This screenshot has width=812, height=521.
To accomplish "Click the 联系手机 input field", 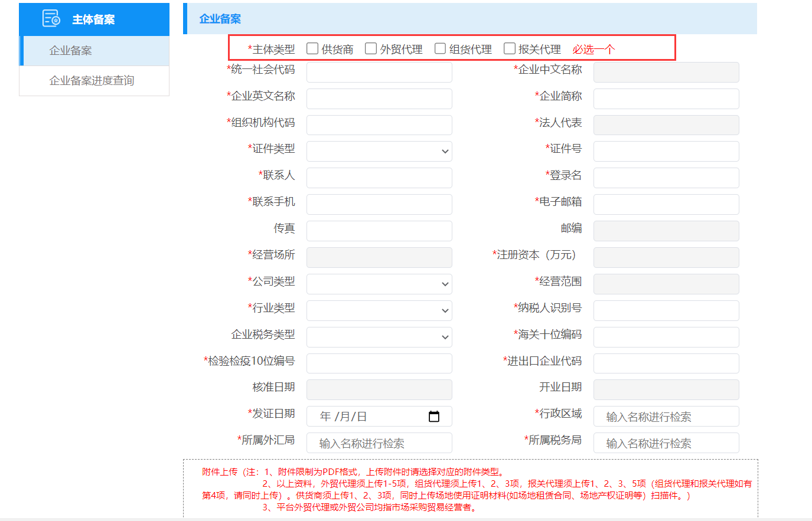I will 379,204.
